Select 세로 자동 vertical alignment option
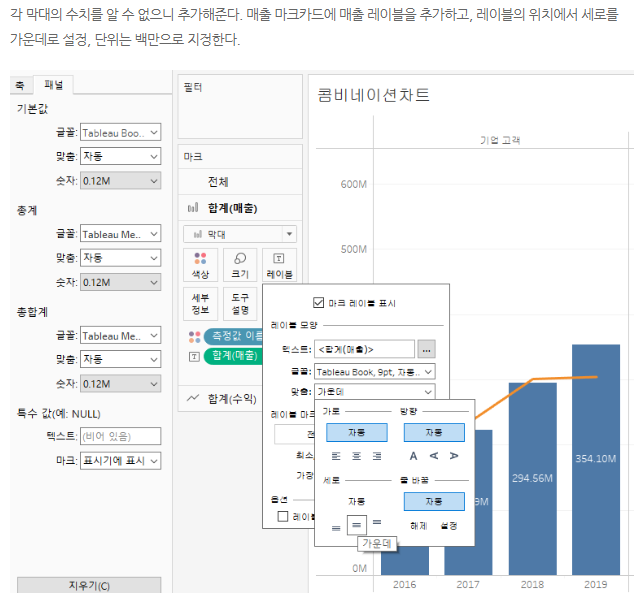Image resolution: width=639 pixels, height=612 pixels. tap(357, 502)
